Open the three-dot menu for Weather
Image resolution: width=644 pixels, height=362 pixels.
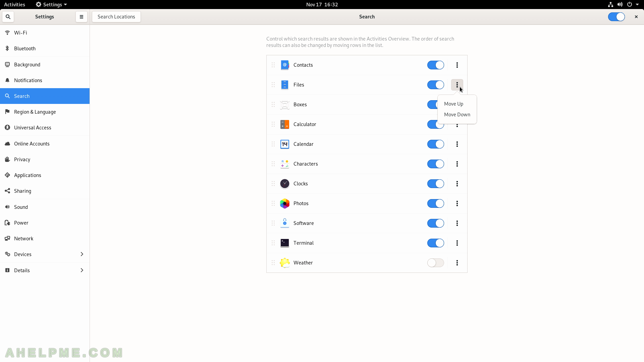457,263
